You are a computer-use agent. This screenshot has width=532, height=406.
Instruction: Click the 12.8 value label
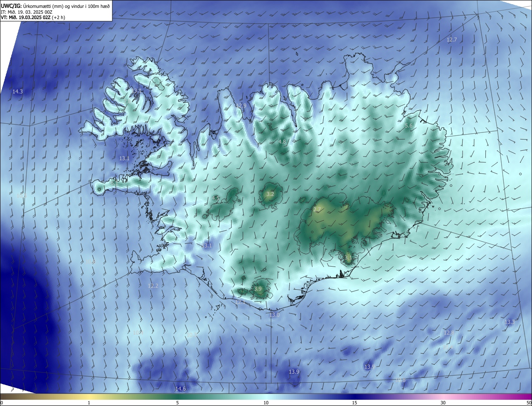point(449,333)
